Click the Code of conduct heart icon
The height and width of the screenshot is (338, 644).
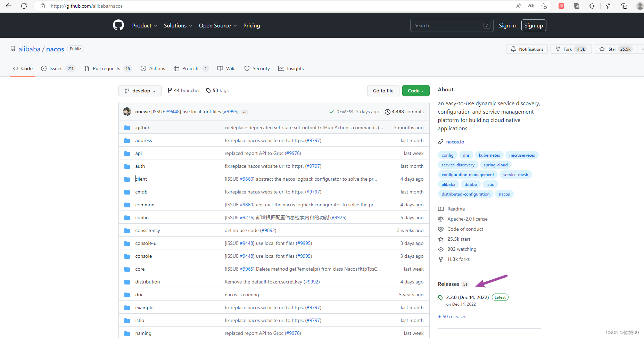441,229
